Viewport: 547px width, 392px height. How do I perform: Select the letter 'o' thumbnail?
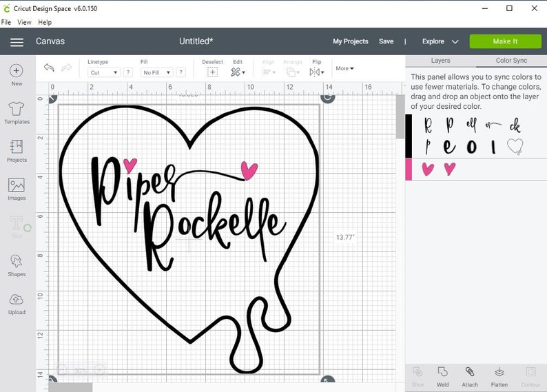coord(472,147)
